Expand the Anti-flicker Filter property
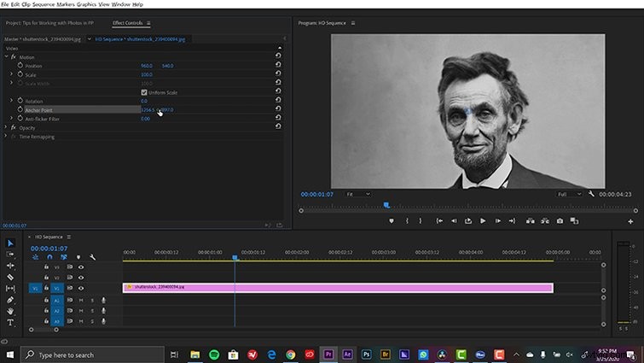 (11, 119)
